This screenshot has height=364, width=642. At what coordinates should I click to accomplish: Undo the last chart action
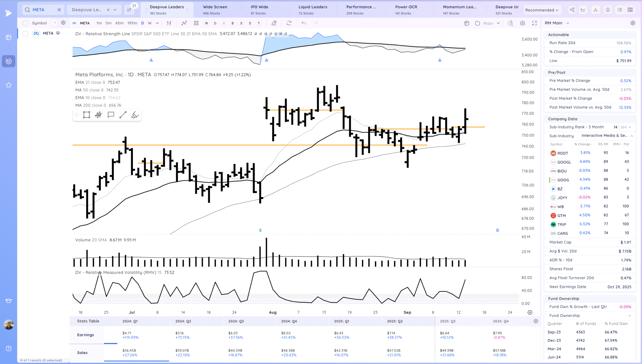[304, 23]
